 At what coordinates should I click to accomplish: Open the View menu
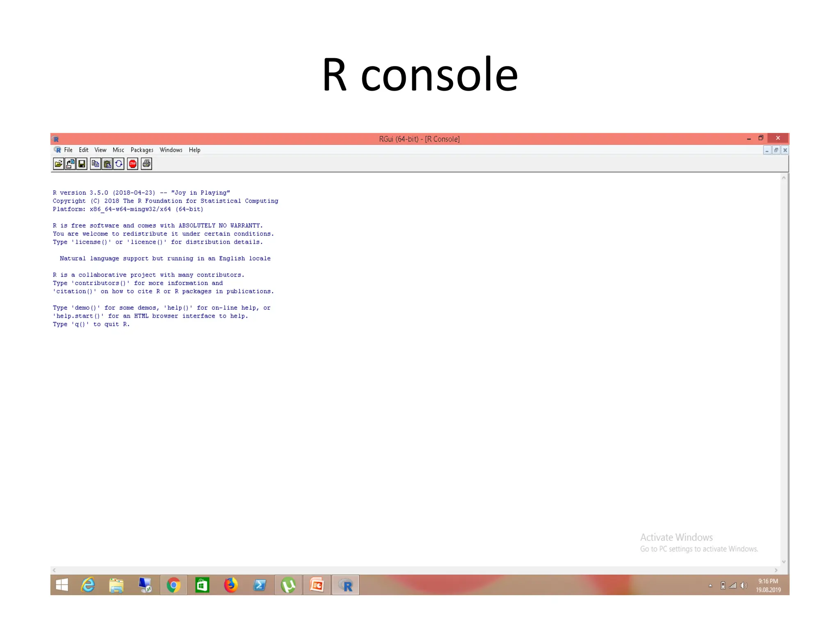[x=100, y=150]
